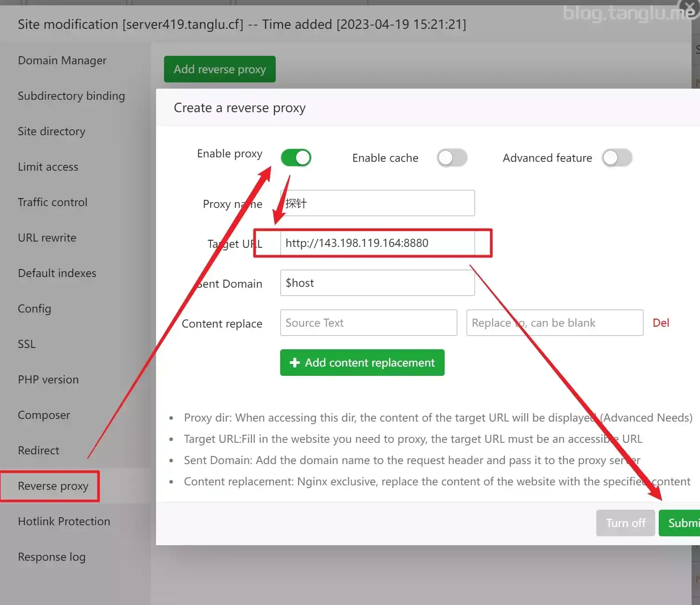Click Add reverse proxy button
The height and width of the screenshot is (605, 700).
[x=220, y=70]
